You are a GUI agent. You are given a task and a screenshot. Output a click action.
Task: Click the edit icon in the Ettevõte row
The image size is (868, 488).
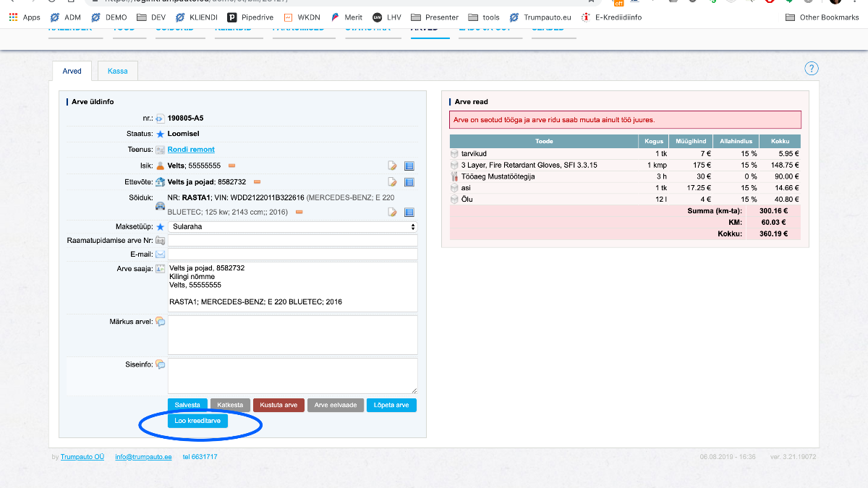click(393, 182)
